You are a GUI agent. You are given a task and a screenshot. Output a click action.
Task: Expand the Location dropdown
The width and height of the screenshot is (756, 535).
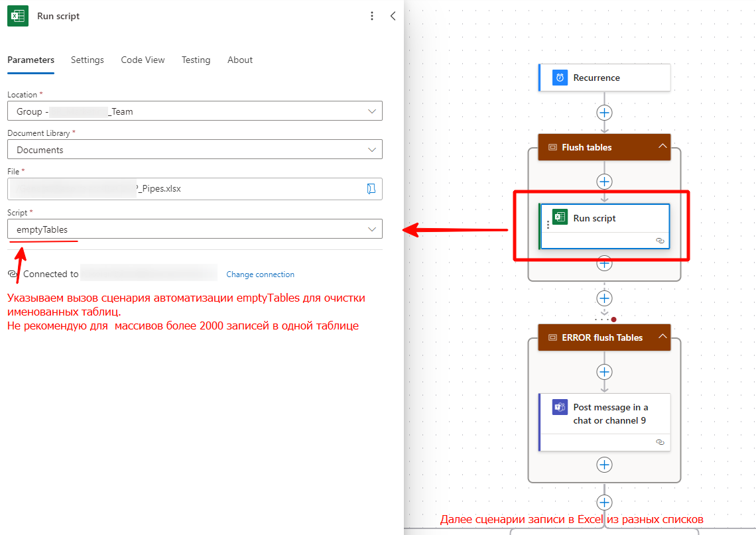372,111
